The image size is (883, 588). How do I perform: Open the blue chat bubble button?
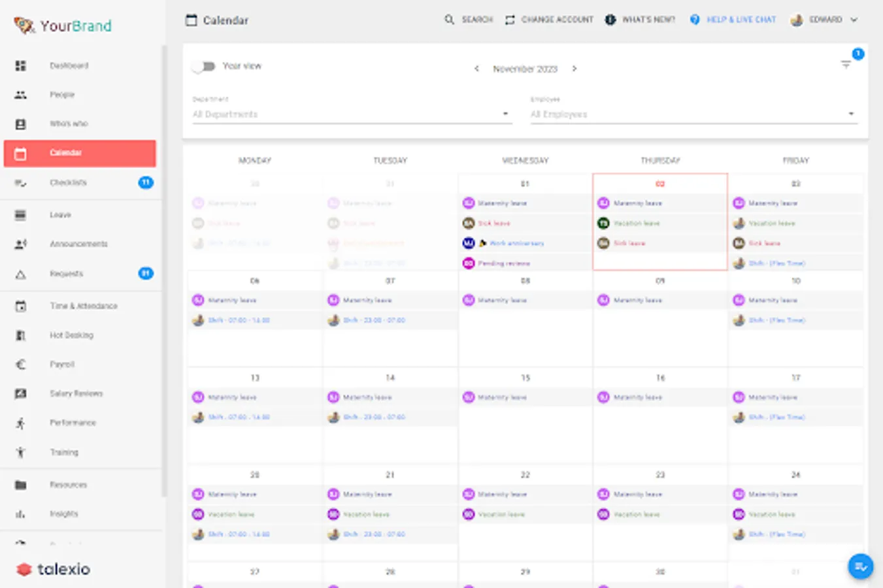pyautogui.click(x=861, y=566)
